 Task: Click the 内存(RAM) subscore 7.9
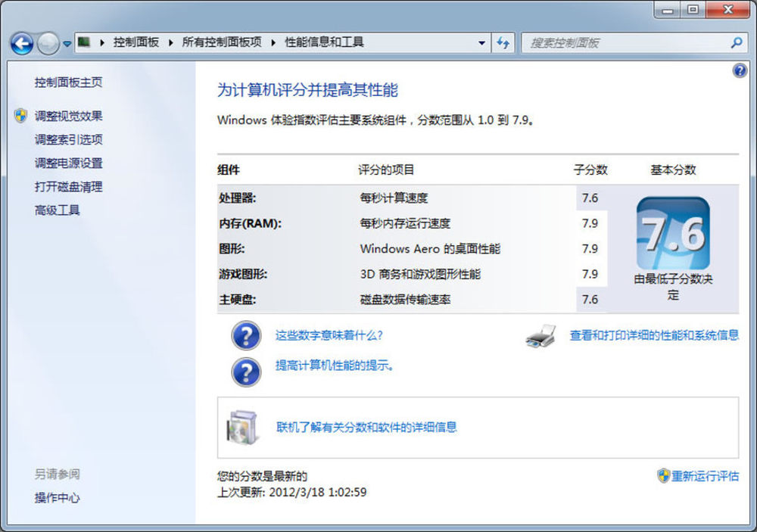coord(590,223)
